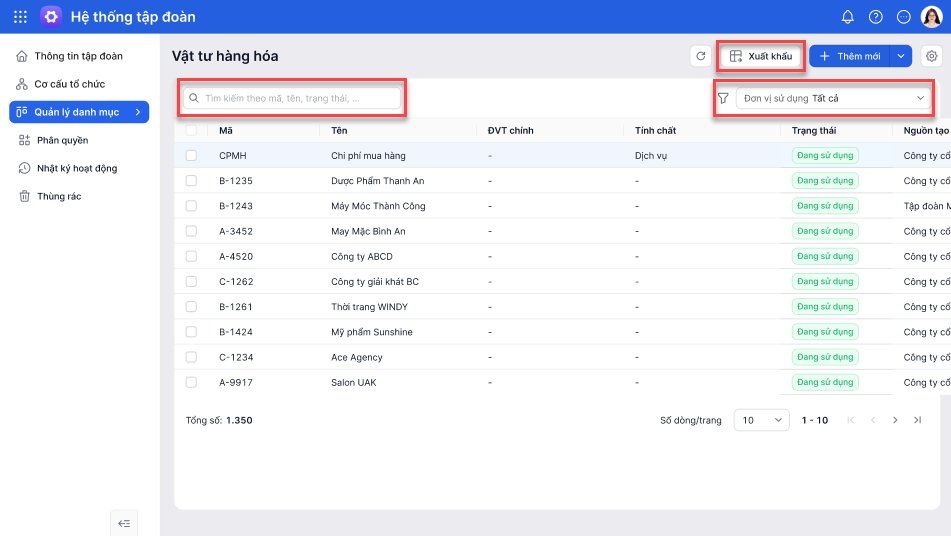Screen dimensions: 951x536
Task: Expand the arrow next to Thêm mới
Action: point(901,57)
